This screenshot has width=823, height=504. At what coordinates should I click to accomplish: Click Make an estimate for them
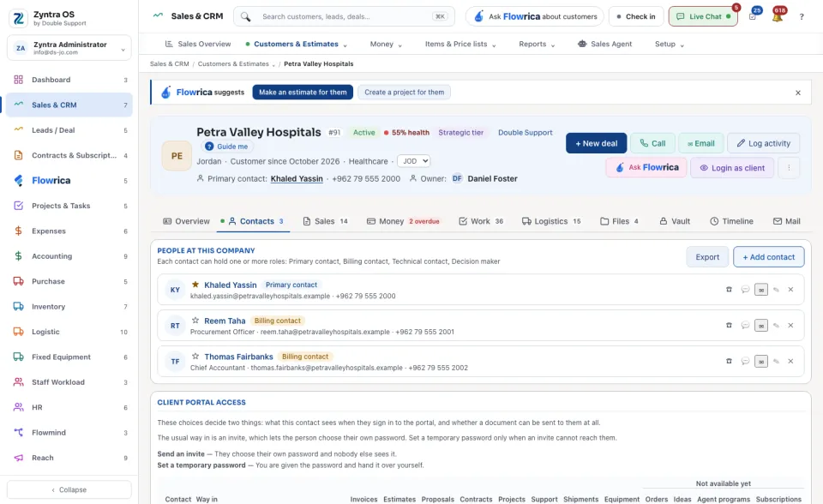[303, 93]
